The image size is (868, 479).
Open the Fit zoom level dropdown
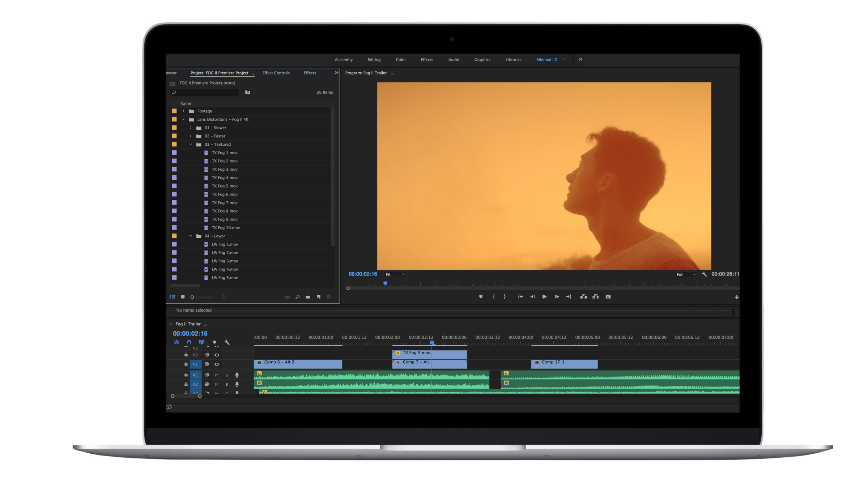click(x=395, y=275)
